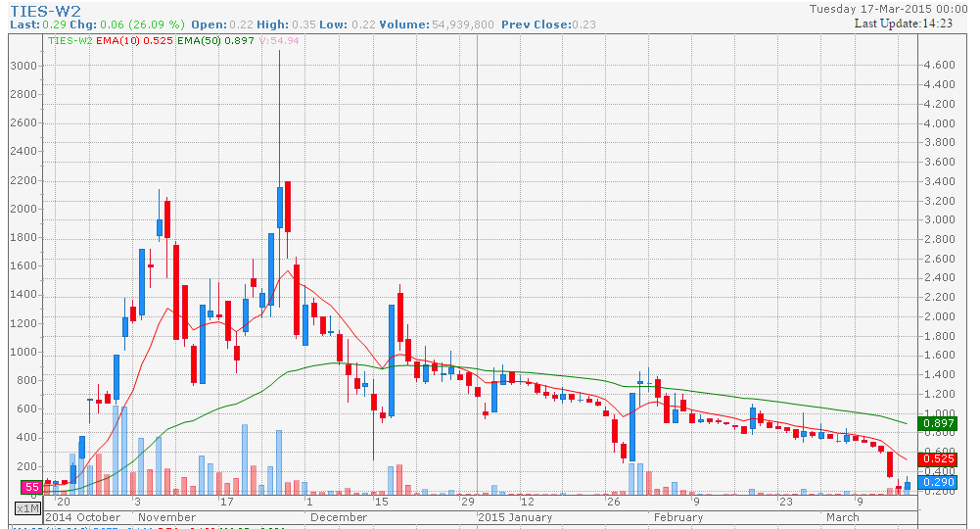The image size is (980, 529).
Task: Click the 1000 volume axis label
Action: 23,352
